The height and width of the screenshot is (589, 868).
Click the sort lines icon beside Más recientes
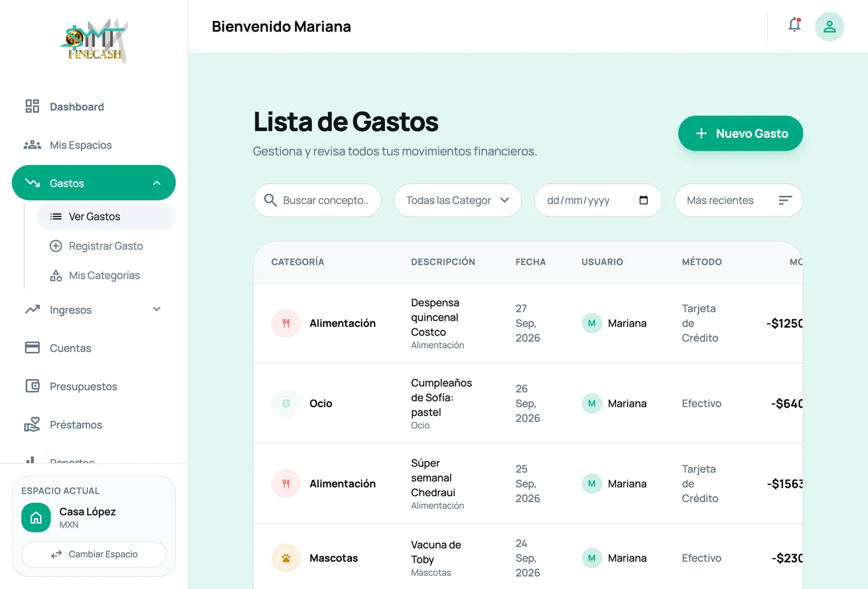(785, 200)
